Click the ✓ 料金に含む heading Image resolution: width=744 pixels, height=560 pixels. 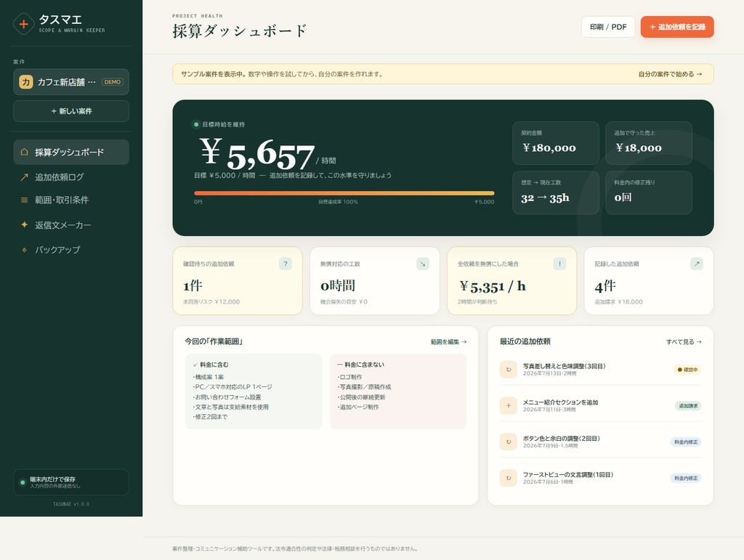[x=211, y=365]
